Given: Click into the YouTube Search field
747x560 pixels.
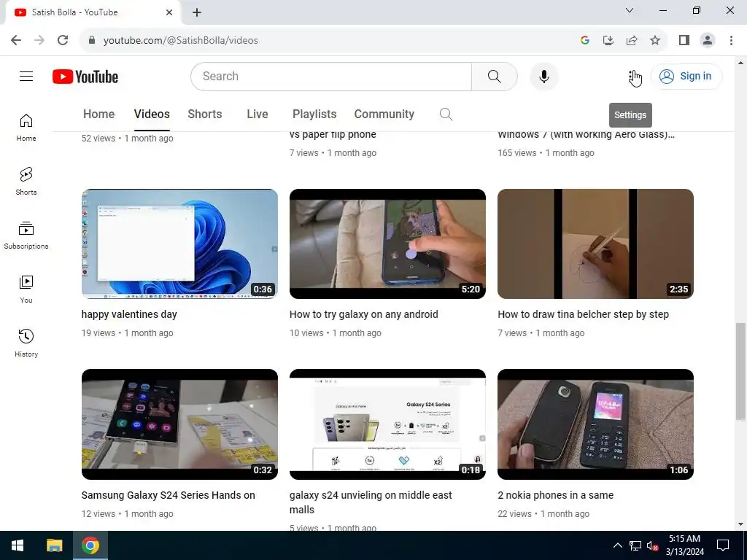Looking at the screenshot, I should (331, 76).
